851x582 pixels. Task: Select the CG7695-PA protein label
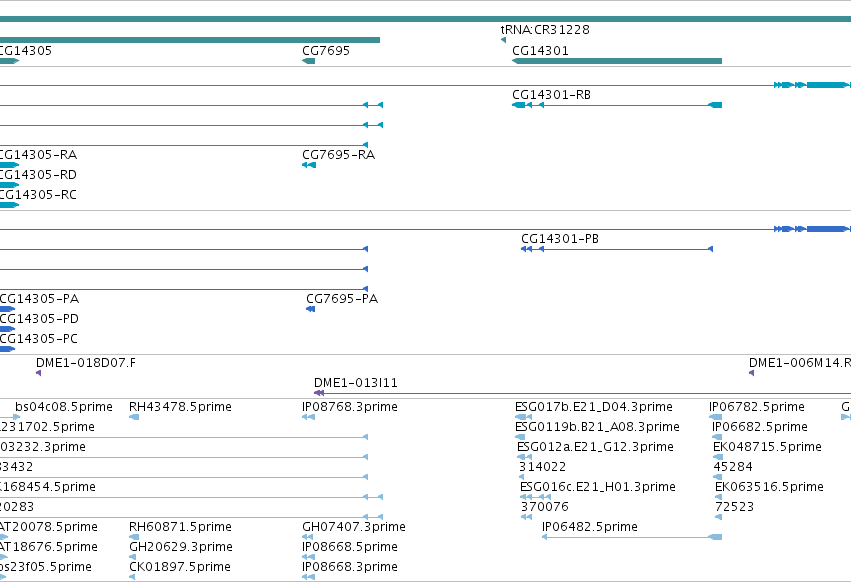tap(342, 299)
